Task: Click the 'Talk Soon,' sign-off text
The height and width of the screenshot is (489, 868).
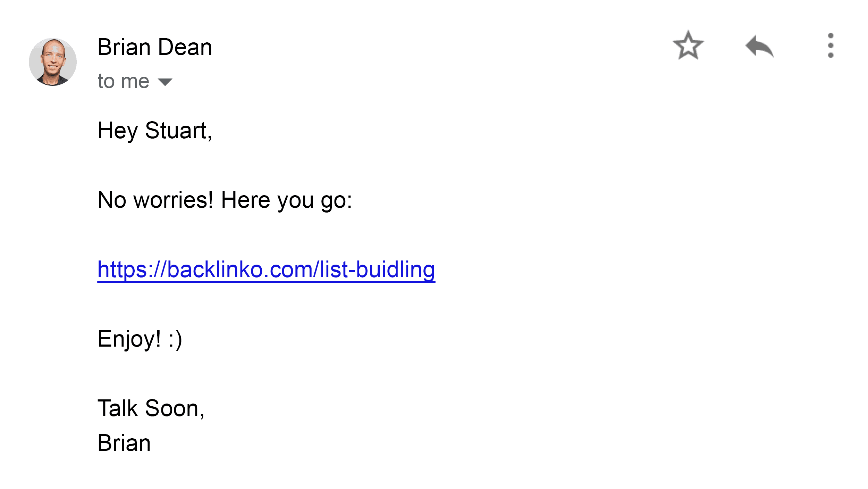Action: pyautogui.click(x=151, y=408)
